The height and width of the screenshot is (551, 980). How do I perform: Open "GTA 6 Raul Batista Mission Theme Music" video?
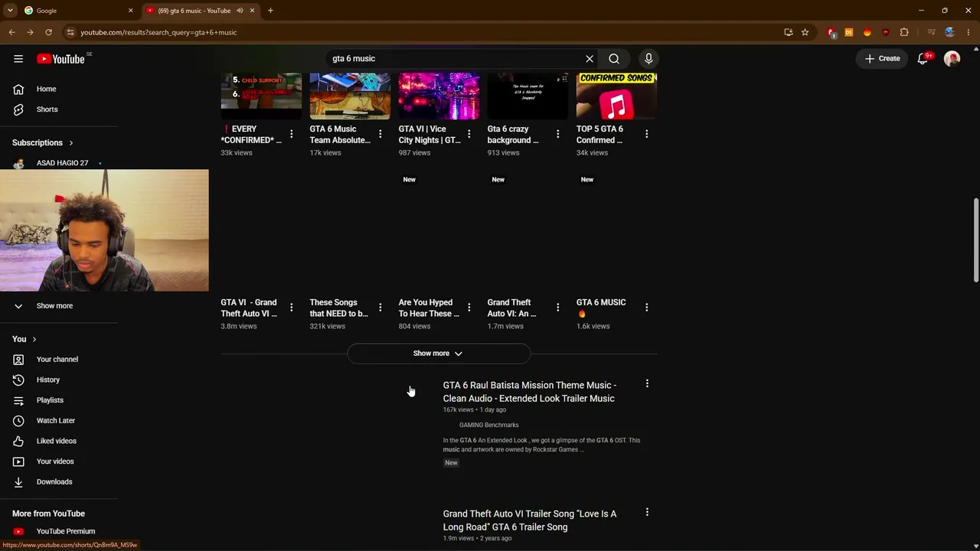530,392
